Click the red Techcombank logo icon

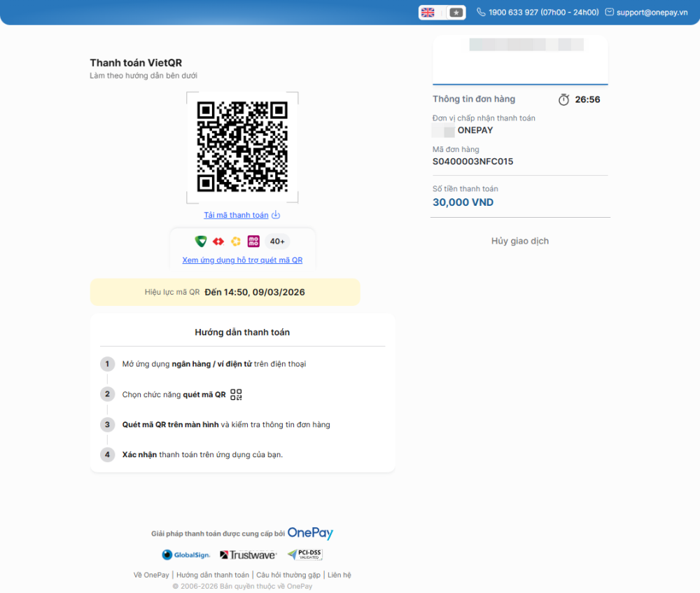218,242
